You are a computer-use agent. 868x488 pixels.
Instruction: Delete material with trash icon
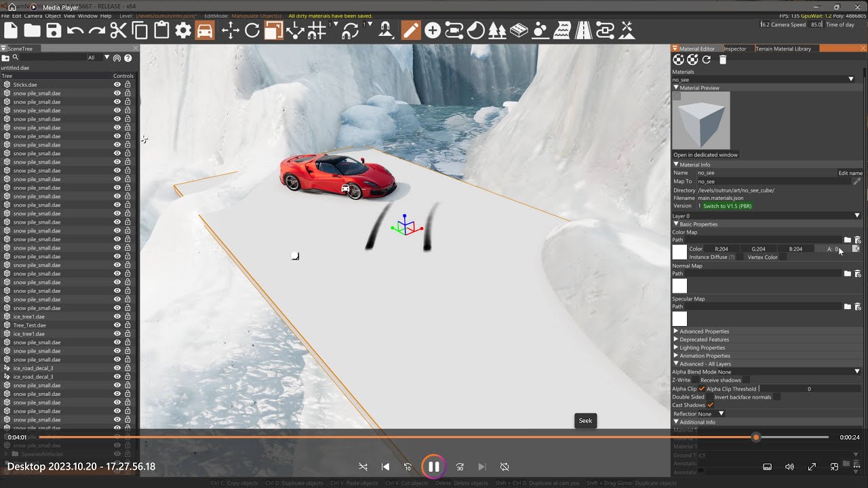coord(723,60)
